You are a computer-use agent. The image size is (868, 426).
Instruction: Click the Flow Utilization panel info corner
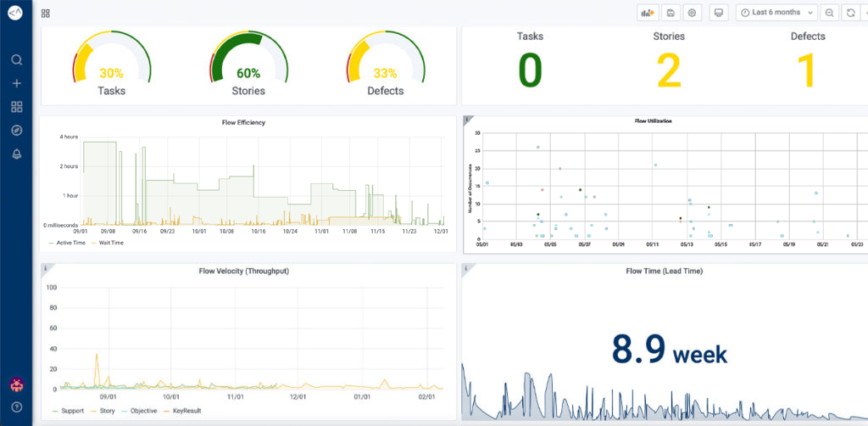467,119
